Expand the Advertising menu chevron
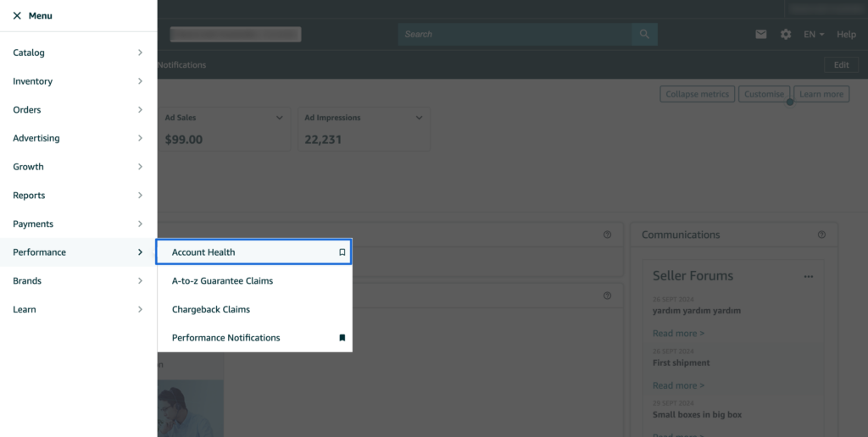The width and height of the screenshot is (868, 437). click(140, 138)
